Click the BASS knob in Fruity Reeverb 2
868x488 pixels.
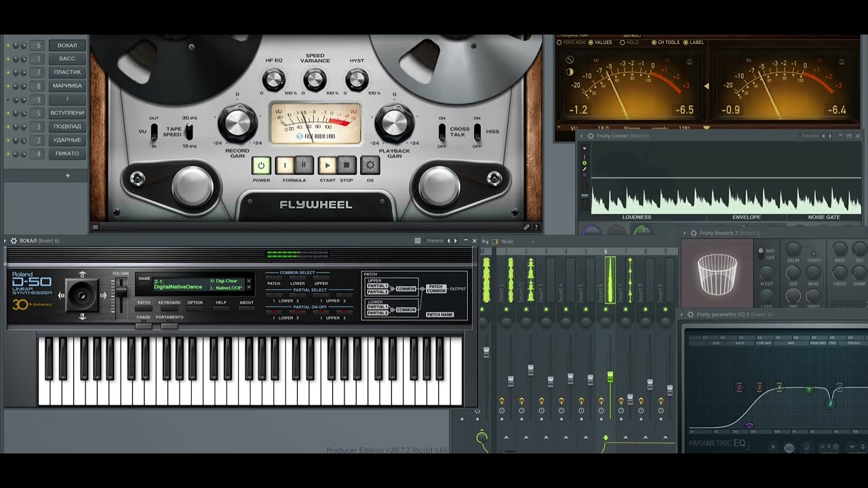840,250
